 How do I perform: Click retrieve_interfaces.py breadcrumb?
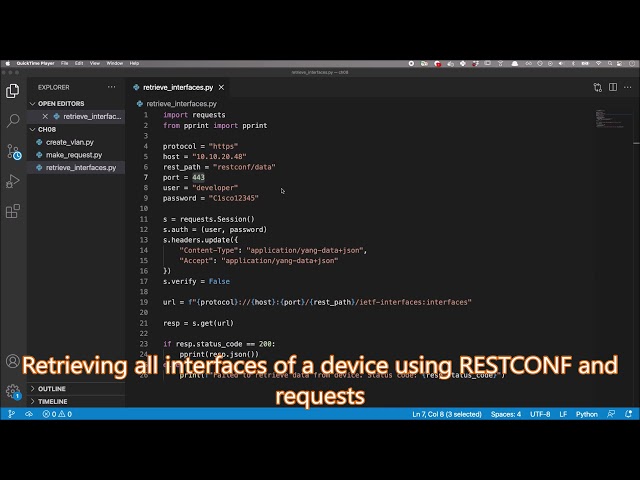pos(181,104)
